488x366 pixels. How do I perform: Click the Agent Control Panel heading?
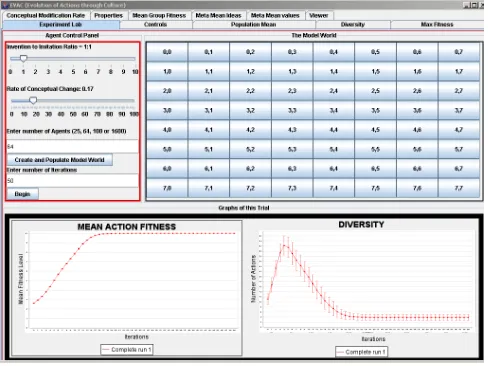[72, 35]
